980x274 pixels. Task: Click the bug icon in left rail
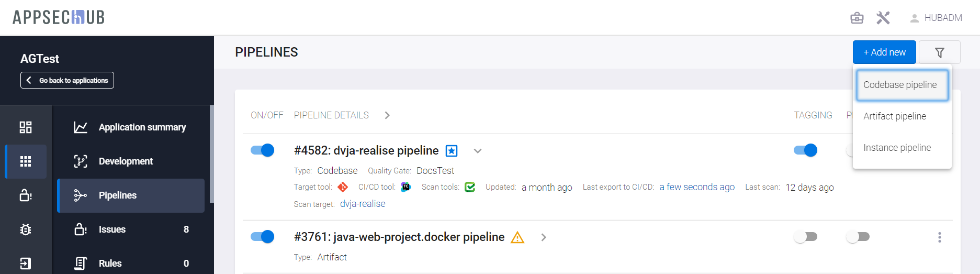26,229
